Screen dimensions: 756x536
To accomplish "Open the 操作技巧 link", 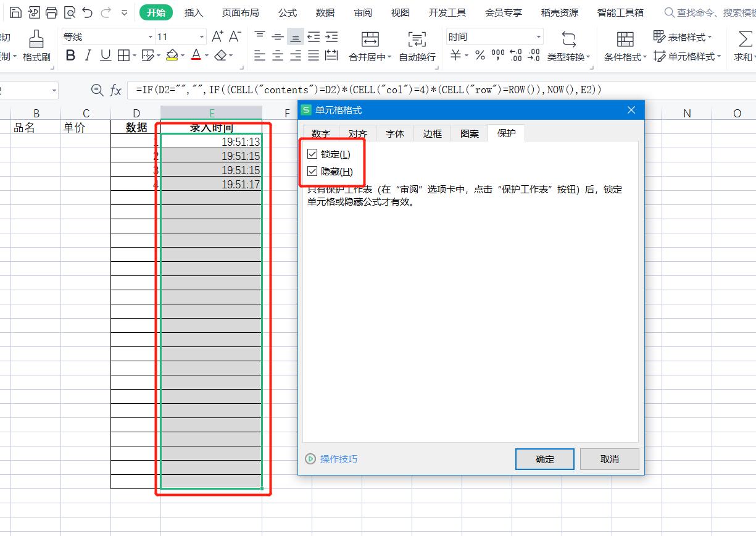I will (x=339, y=459).
